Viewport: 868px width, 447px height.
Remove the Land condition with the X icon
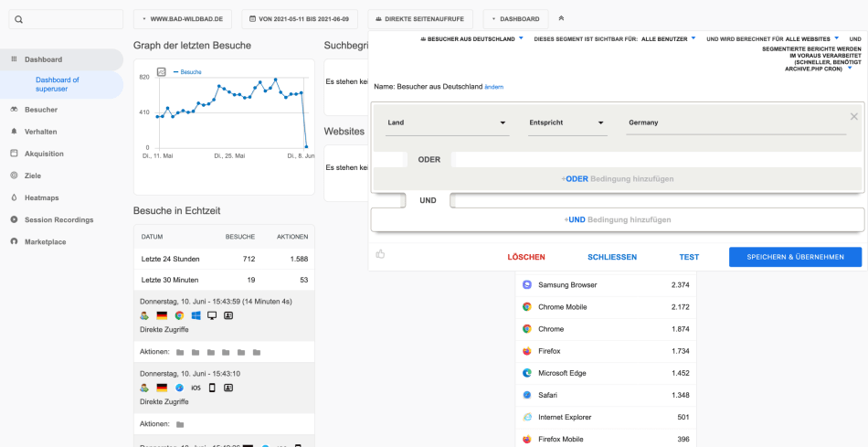(854, 116)
